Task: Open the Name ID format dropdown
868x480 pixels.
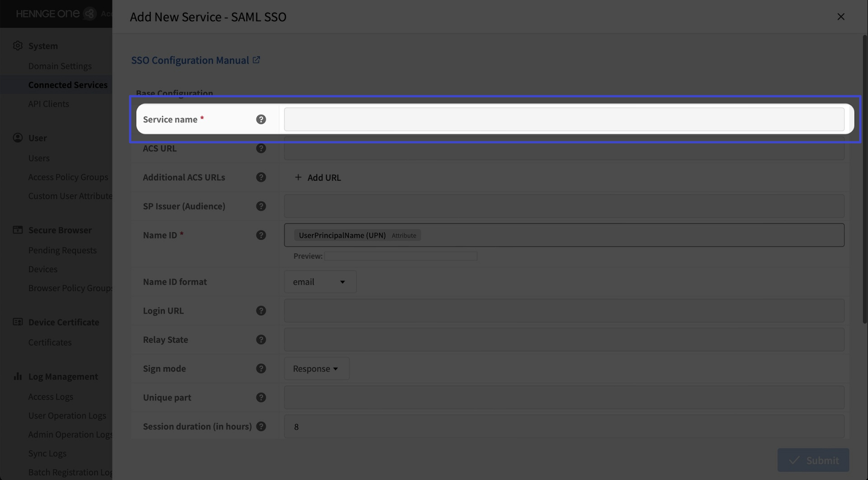Action: click(x=320, y=282)
